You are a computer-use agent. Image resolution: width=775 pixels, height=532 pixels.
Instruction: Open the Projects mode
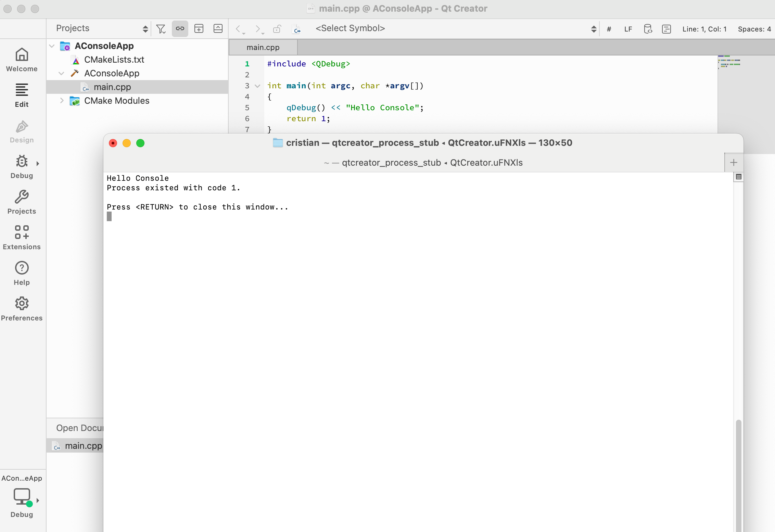tap(22, 202)
